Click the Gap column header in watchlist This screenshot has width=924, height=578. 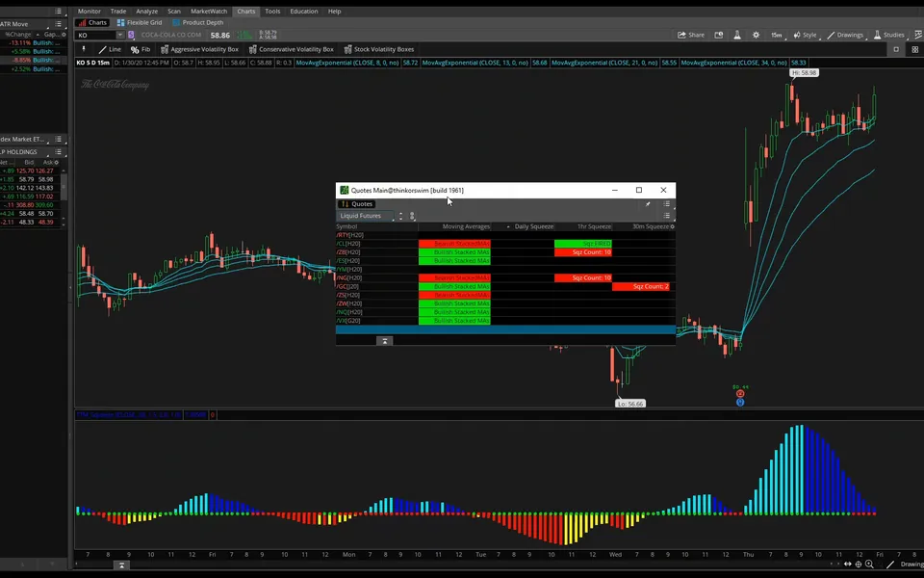click(x=52, y=35)
